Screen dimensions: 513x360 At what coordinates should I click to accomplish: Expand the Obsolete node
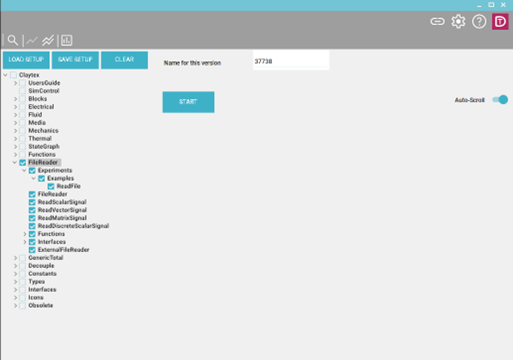(x=15, y=306)
